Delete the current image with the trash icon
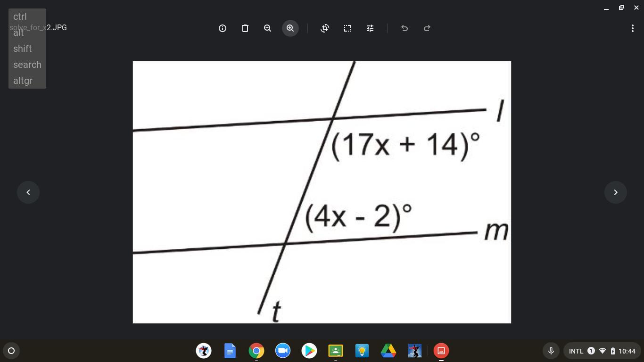The width and height of the screenshot is (644, 362). click(x=245, y=28)
